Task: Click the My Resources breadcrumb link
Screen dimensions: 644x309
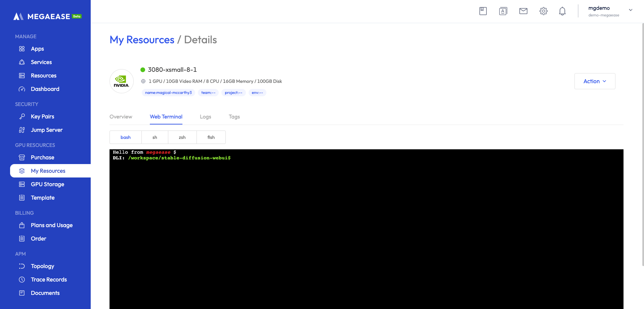Action: 142,40
